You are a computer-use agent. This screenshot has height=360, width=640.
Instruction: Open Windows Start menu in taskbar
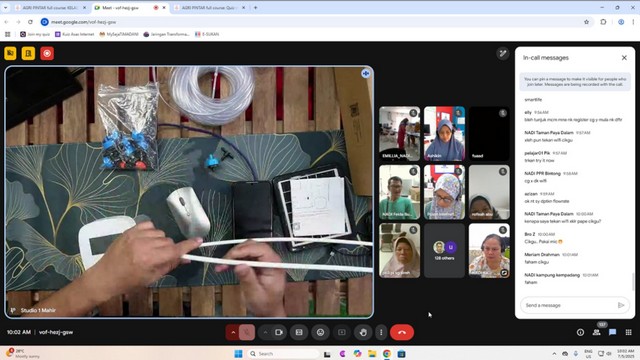point(238,353)
